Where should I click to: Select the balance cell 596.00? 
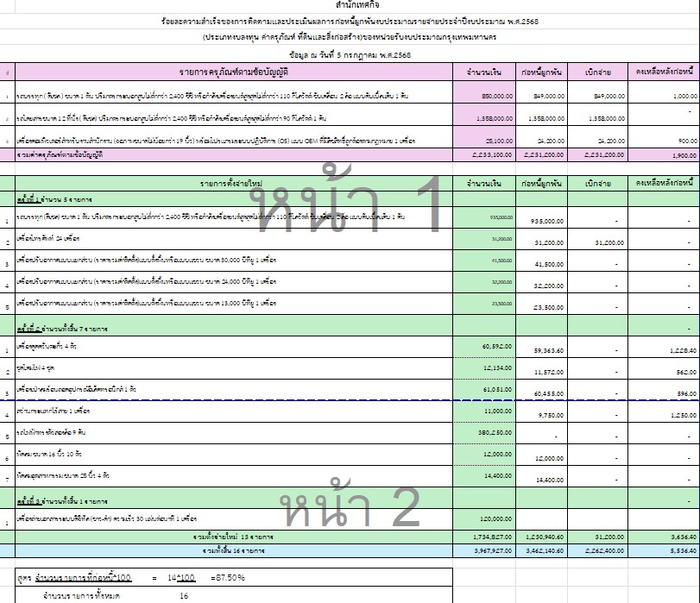point(664,390)
